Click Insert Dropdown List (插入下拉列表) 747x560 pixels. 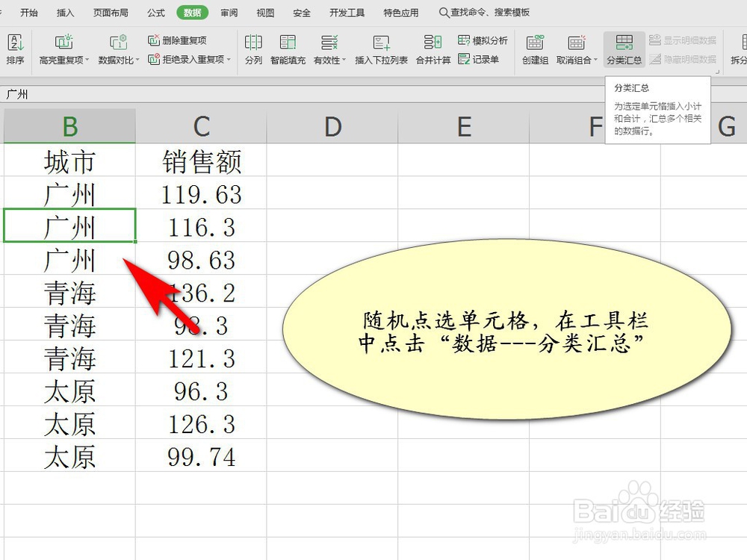point(381,49)
